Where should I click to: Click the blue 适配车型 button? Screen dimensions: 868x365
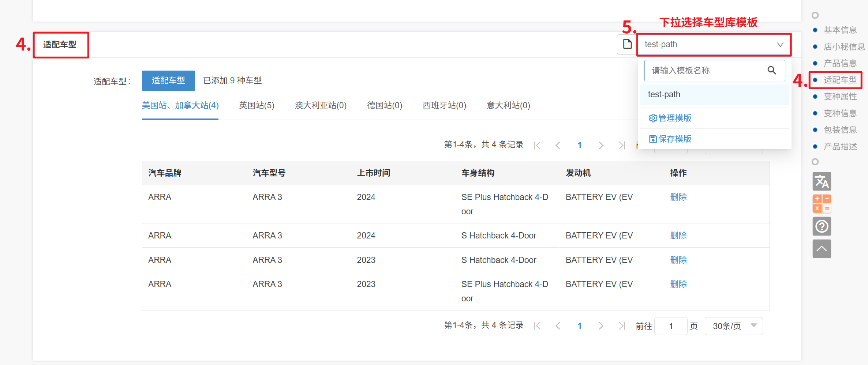[x=168, y=80]
